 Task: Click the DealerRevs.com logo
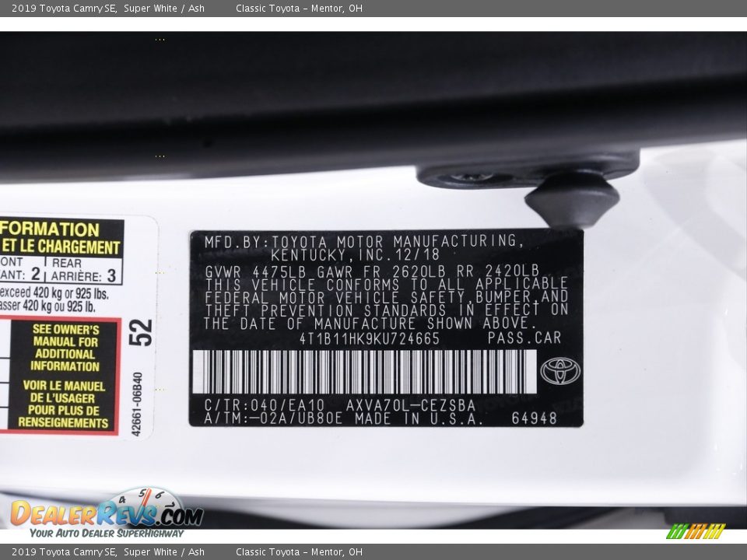click(107, 514)
